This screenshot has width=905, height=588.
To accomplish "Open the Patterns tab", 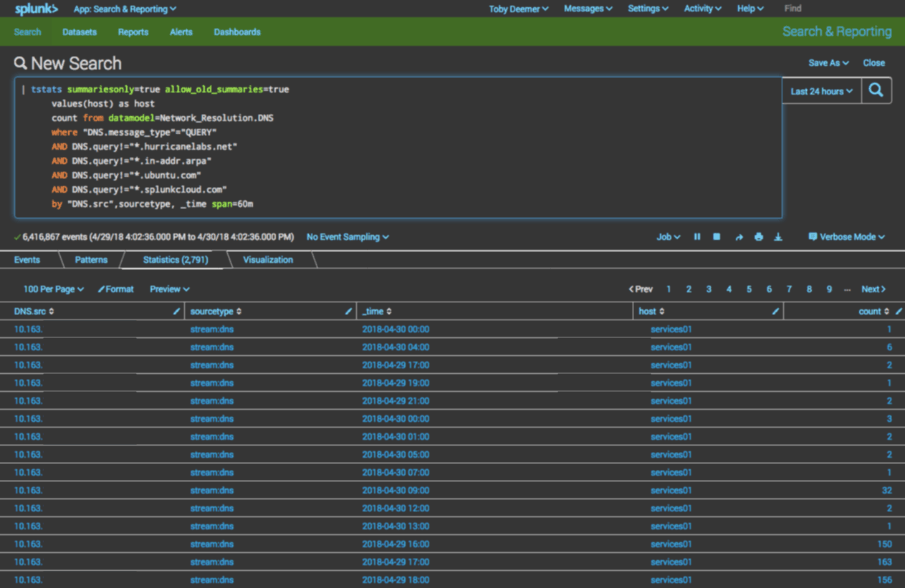I will [x=91, y=260].
